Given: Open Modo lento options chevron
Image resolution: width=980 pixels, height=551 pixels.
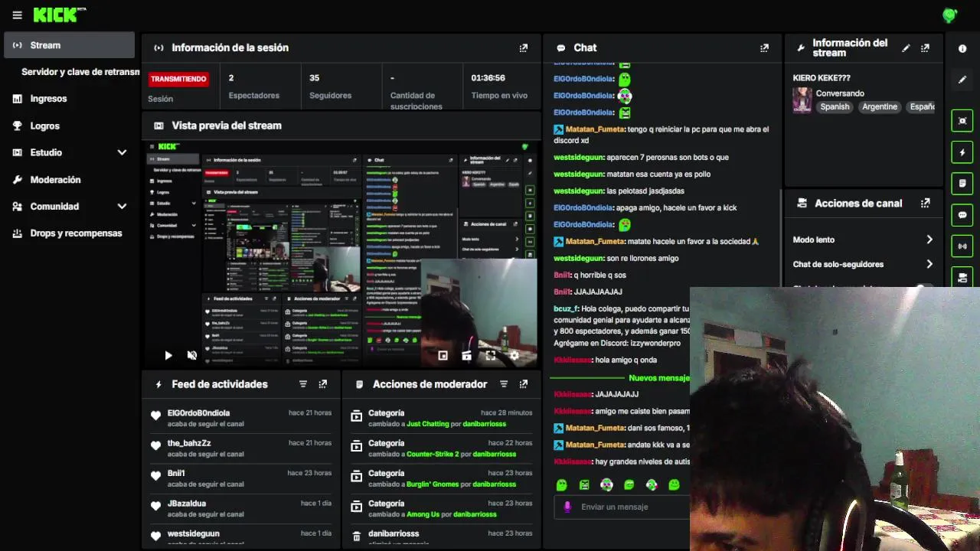Looking at the screenshot, I should pyautogui.click(x=929, y=240).
